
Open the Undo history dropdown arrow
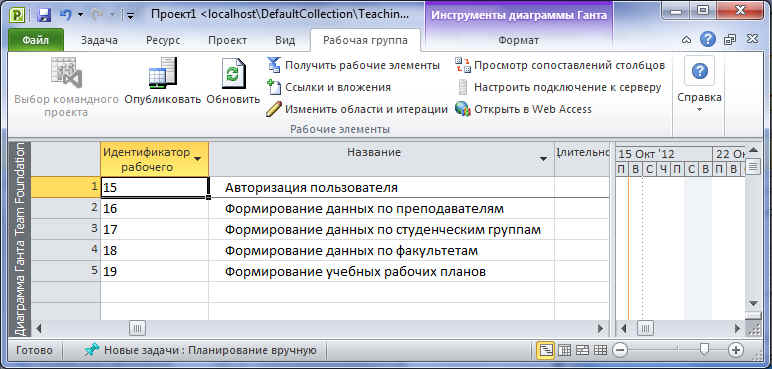(80, 15)
